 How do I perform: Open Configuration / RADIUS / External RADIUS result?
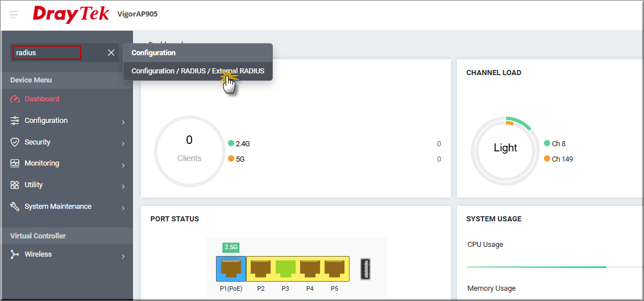(198, 71)
